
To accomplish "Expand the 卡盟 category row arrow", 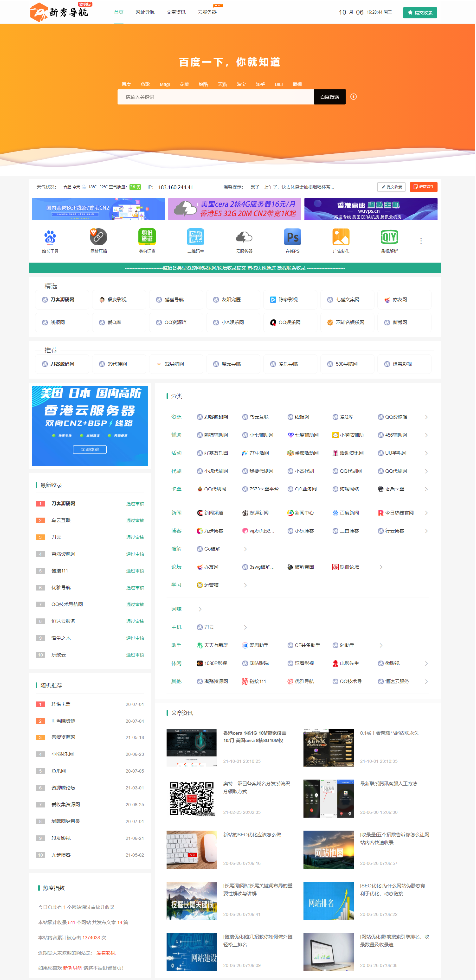I will coord(426,489).
